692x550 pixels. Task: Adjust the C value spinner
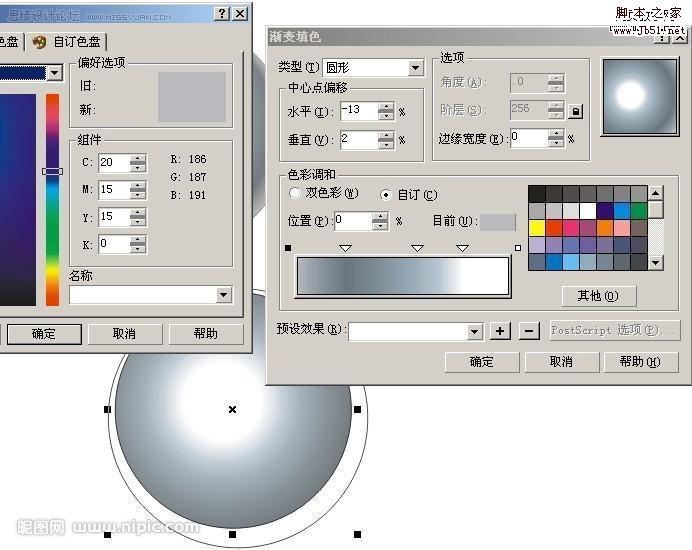(x=138, y=163)
